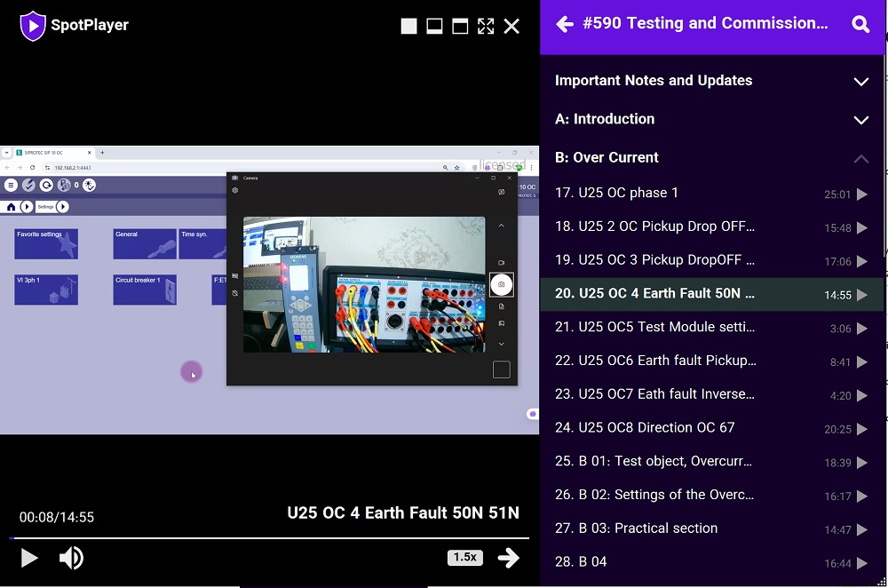Viewport: 888px width, 588px height.
Task: Go back using the left arrow icon
Action: tap(564, 24)
